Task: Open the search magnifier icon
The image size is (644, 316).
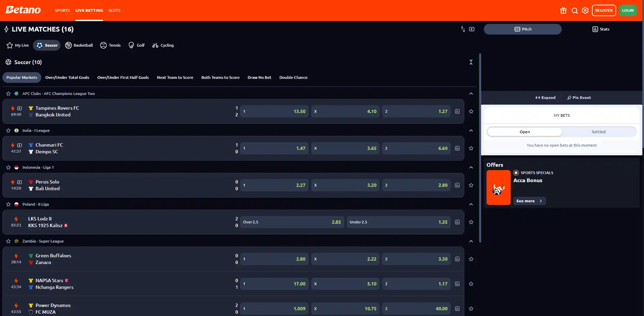Action: [574, 10]
